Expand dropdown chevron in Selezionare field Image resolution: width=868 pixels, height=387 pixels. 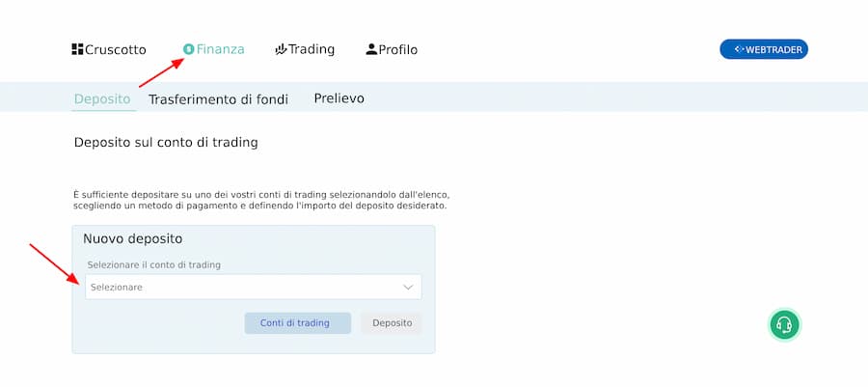click(408, 288)
